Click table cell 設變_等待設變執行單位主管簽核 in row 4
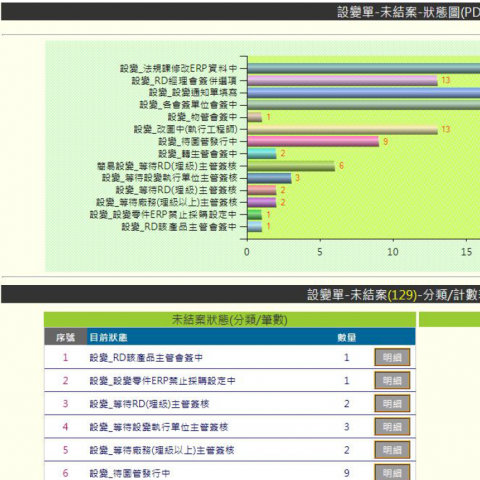480x480 pixels. click(x=159, y=427)
